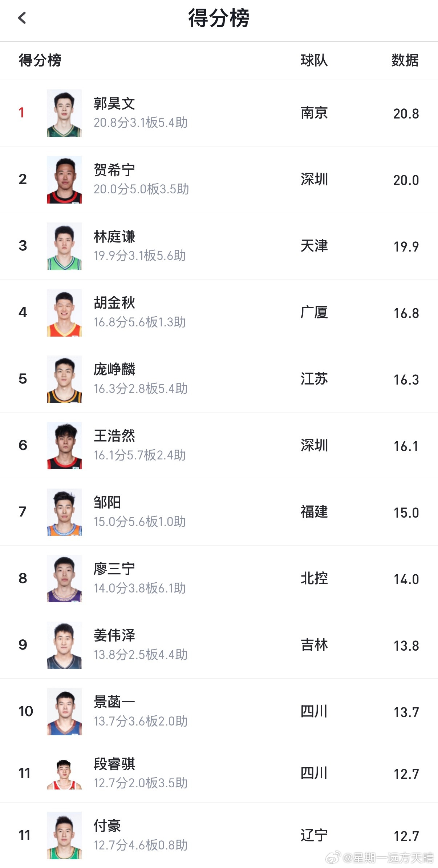The width and height of the screenshot is (438, 868).
Task: Select 邹阳's player photo
Action: [x=64, y=513]
